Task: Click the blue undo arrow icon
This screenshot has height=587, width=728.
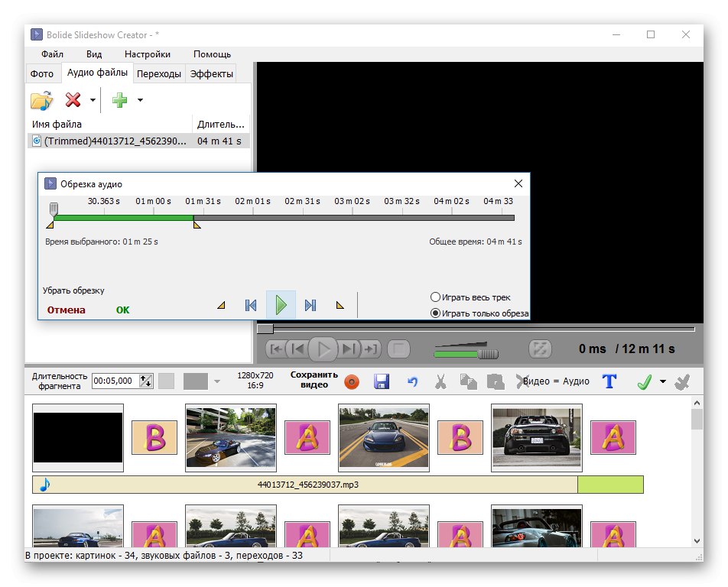Action: pos(412,381)
